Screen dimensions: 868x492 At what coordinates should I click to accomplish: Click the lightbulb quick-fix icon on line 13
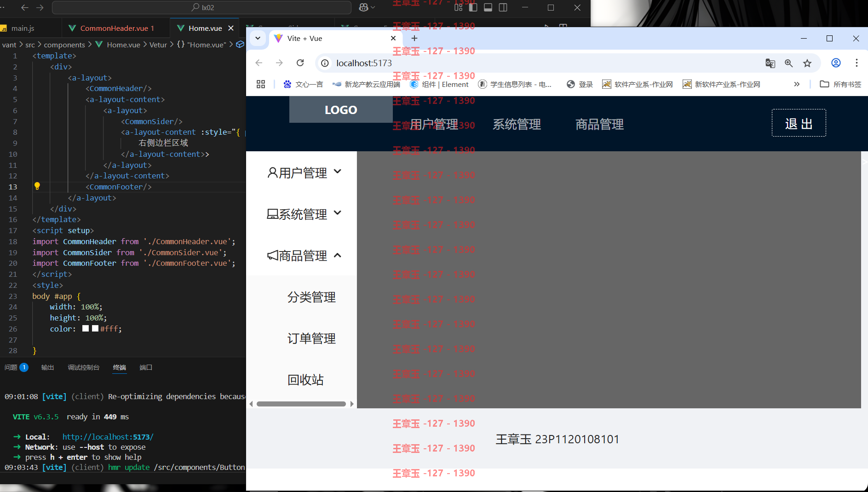(x=37, y=186)
